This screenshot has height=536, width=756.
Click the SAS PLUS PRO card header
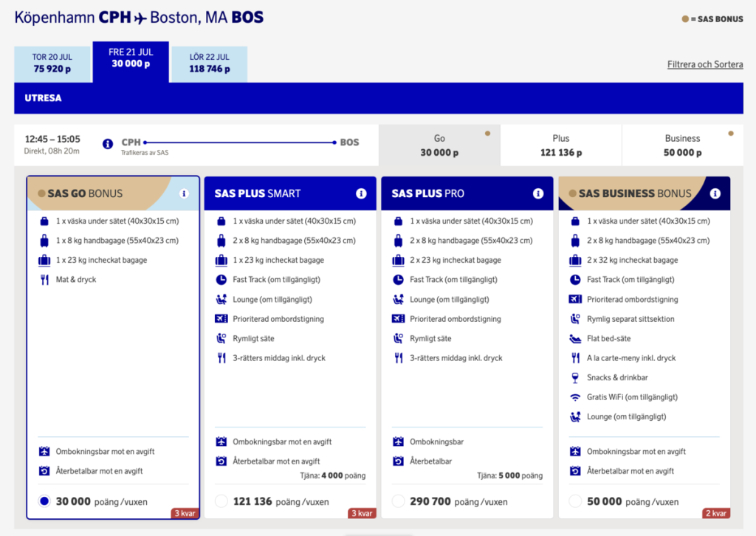(467, 193)
